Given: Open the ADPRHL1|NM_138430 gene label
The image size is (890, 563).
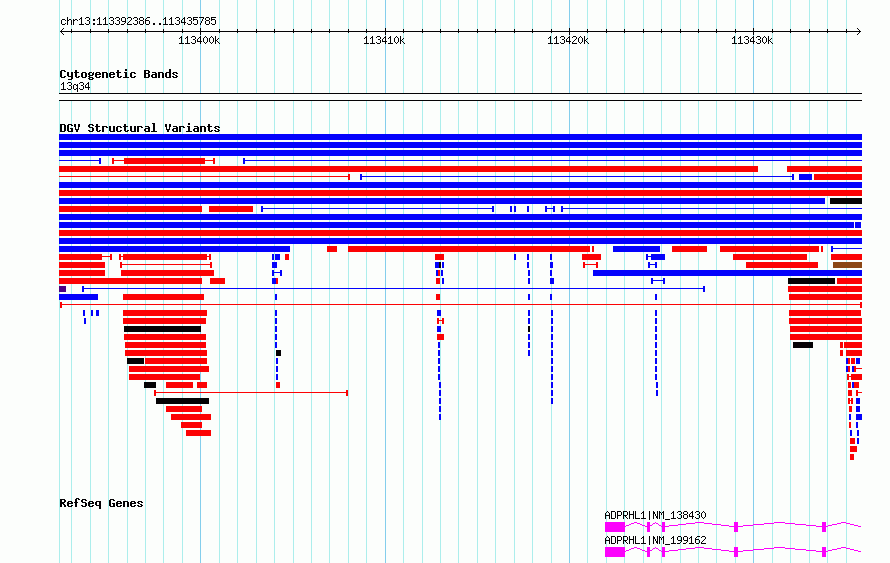Looking at the screenshot, I should click(655, 515).
